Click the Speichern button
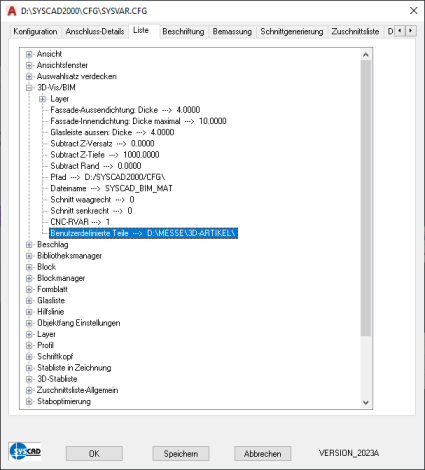Image resolution: width=425 pixels, height=470 pixels. [181, 453]
